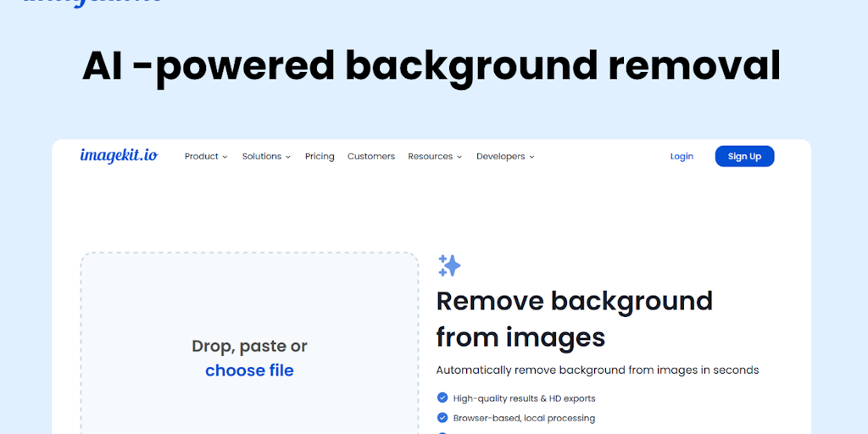Open the Developers dropdown menu
This screenshot has width=868, height=434.
click(505, 157)
